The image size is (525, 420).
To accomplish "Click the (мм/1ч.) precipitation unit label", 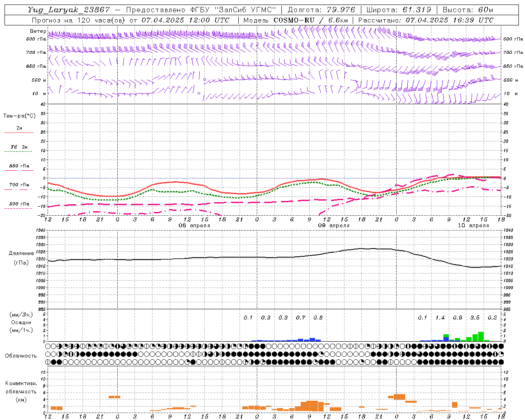I will (21, 330).
